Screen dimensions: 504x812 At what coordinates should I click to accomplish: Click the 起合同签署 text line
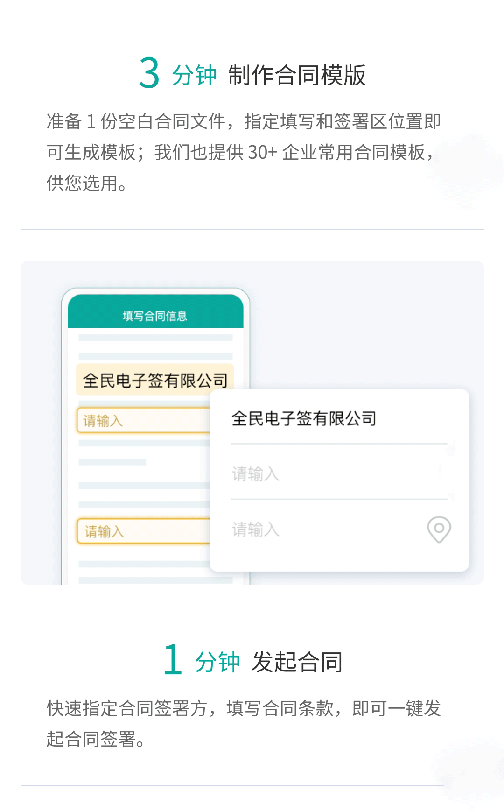96,739
